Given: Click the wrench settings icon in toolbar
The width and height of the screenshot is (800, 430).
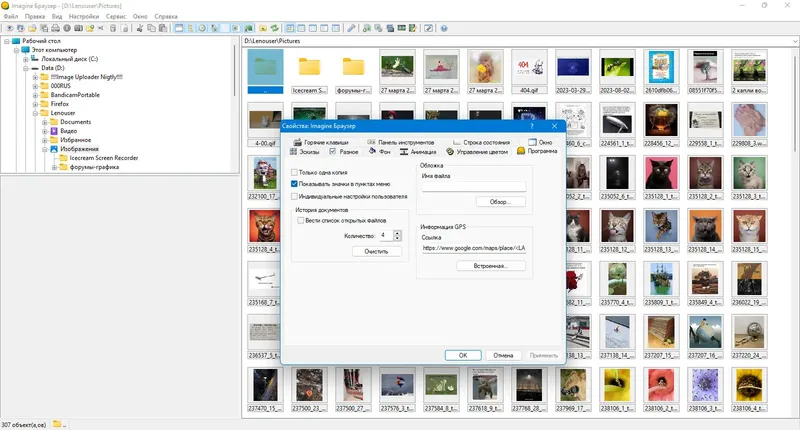Looking at the screenshot, I should (352, 28).
